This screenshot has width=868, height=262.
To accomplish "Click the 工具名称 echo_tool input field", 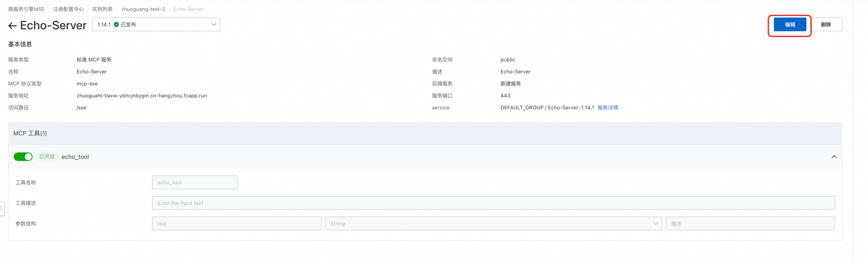I will 194,182.
